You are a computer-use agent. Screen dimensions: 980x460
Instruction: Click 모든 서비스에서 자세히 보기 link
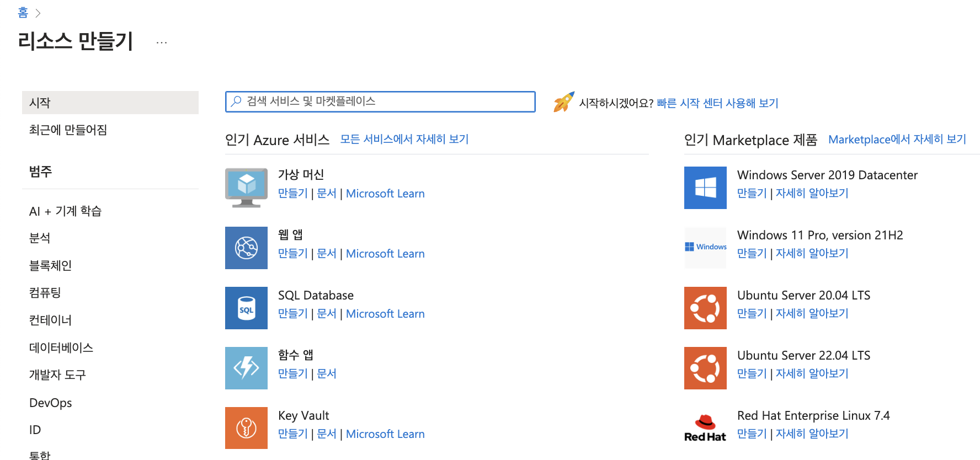click(x=404, y=140)
